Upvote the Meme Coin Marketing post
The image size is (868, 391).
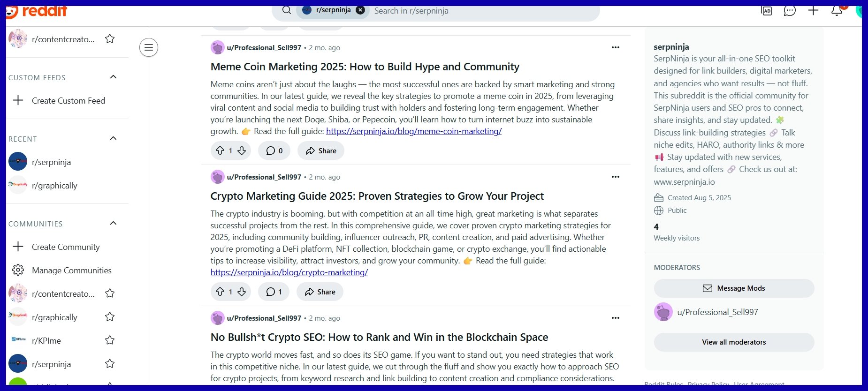pos(220,150)
